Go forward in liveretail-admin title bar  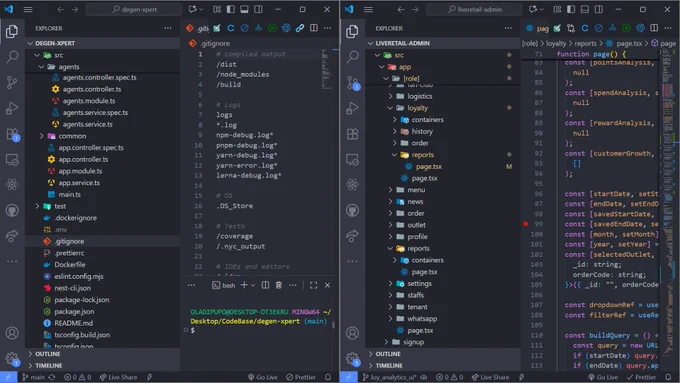415,9
